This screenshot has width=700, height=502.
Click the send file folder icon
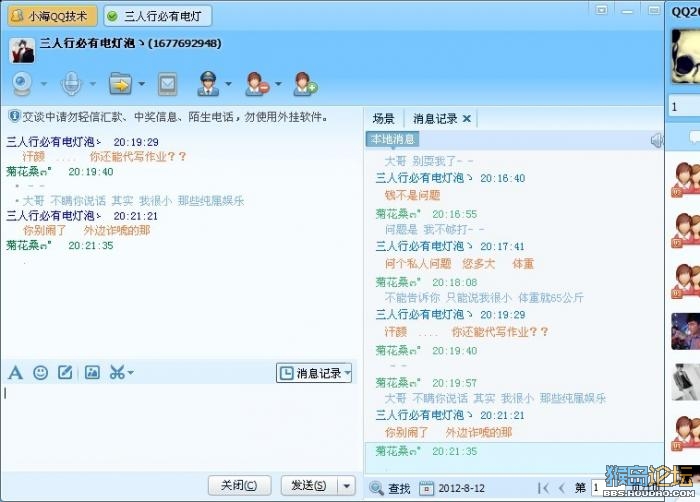[121, 84]
